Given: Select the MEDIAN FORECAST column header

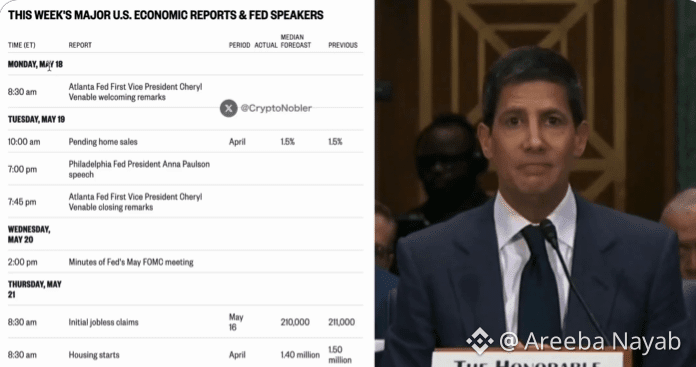Looking at the screenshot, I should [296, 41].
